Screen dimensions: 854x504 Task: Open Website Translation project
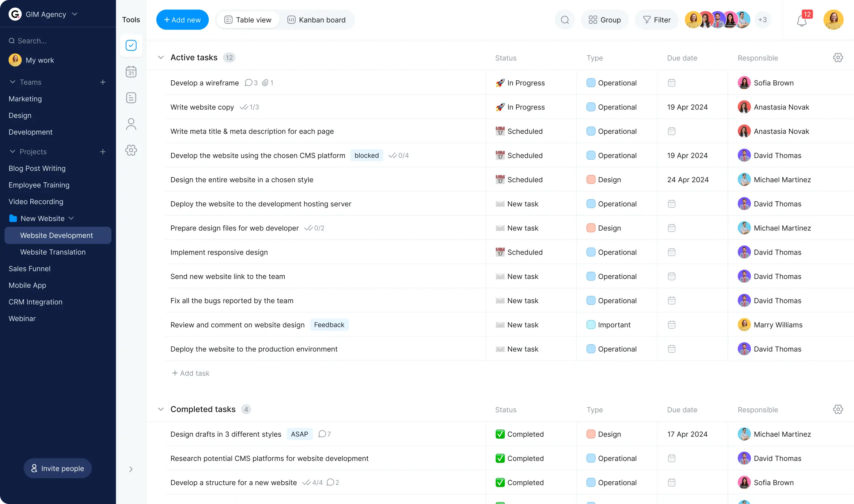[53, 252]
